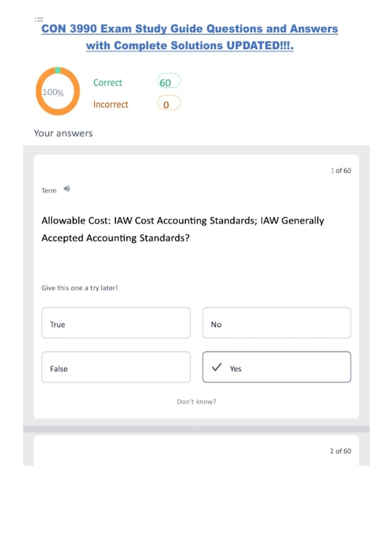Open the CON 3990 Exam Study Guide title link
392x556 pixels.
click(x=189, y=29)
